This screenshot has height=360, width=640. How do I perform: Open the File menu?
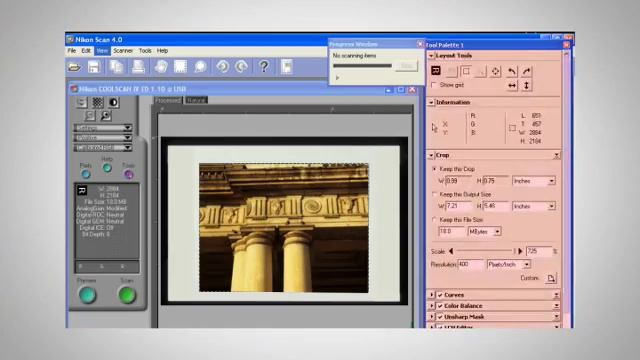[x=72, y=51]
